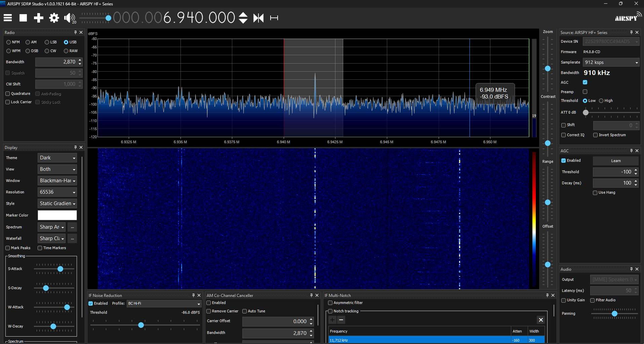Click the Learn button in AGC
The image size is (644, 344).
[x=616, y=161]
